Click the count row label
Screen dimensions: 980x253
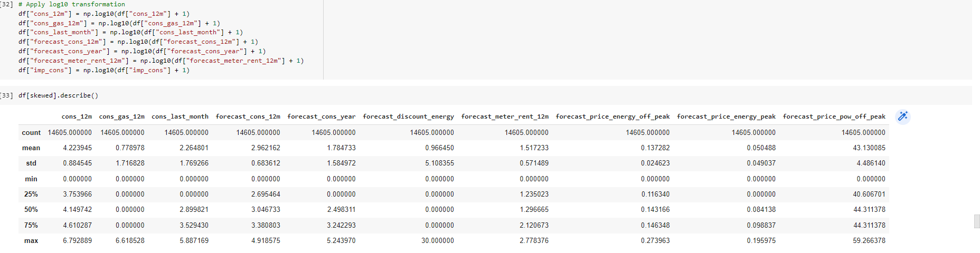pos(31,133)
